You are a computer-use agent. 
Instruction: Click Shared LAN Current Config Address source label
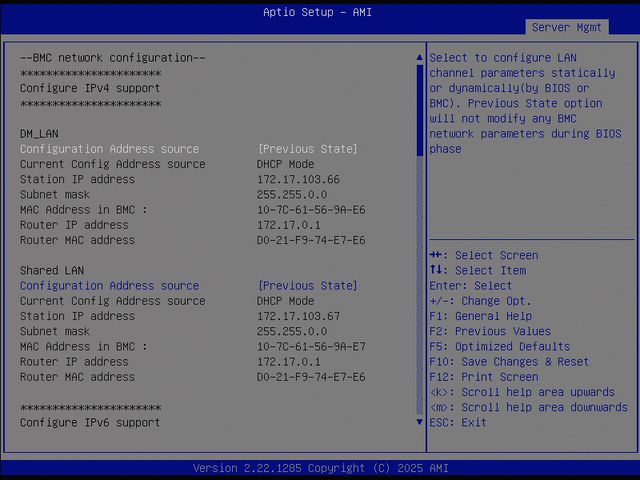(x=113, y=301)
